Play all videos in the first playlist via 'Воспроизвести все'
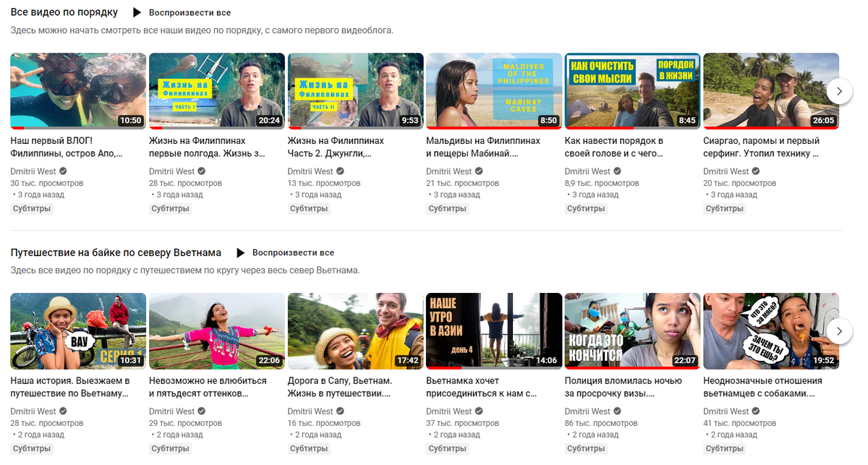The width and height of the screenshot is (868, 465). click(x=190, y=12)
